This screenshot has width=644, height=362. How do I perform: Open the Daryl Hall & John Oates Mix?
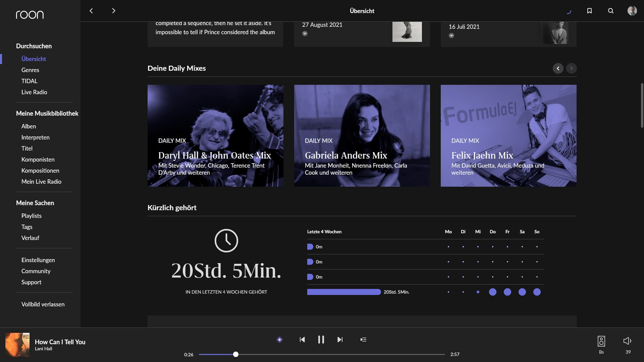coord(215,136)
